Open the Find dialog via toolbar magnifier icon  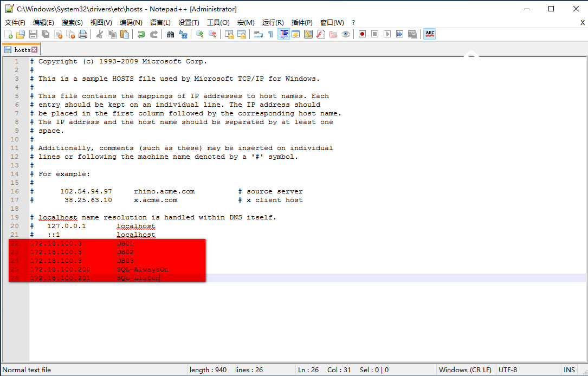tap(170, 34)
